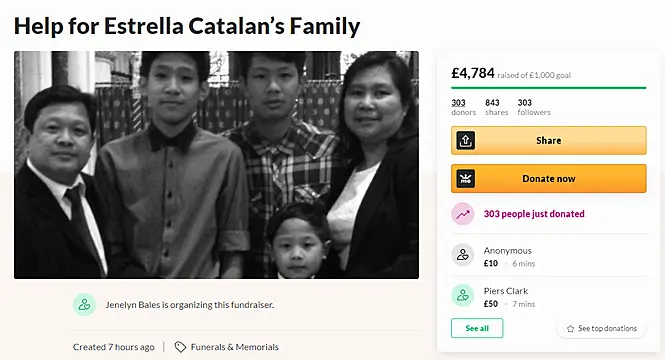The height and width of the screenshot is (360, 665).
Task: Click the tag icon next to Funerals & Memorials
Action: pyautogui.click(x=180, y=347)
